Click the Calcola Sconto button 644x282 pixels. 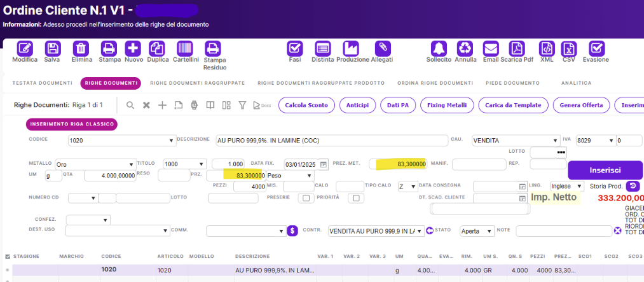305,105
